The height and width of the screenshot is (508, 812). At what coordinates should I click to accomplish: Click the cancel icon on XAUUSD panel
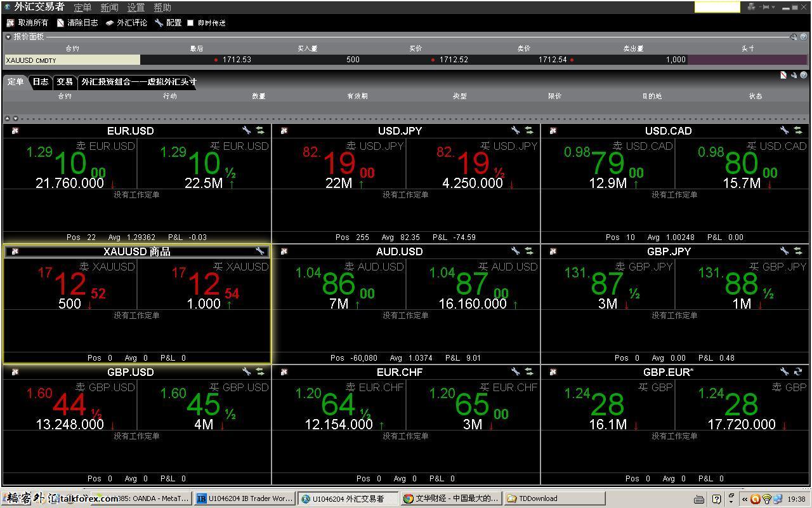[x=15, y=251]
